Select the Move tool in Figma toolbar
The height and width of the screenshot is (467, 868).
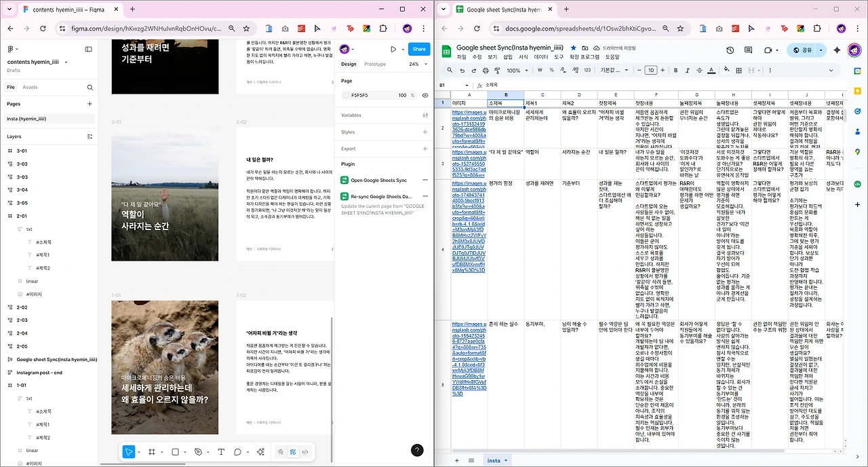tap(129, 452)
